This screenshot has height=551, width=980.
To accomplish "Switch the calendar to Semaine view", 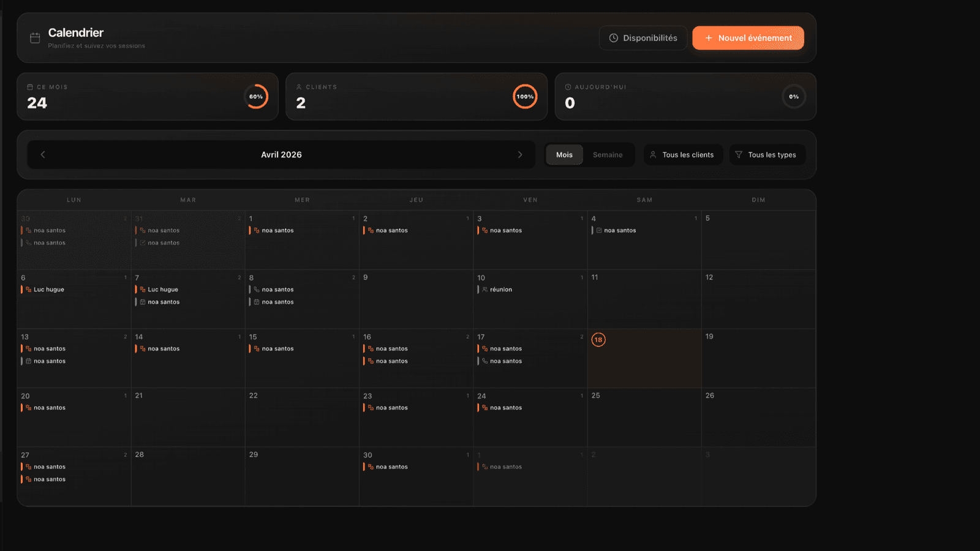I will [x=607, y=155].
